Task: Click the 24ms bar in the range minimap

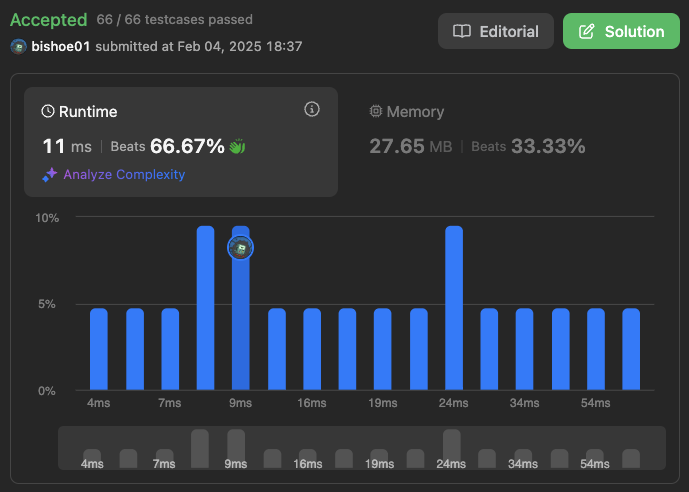Action: [x=452, y=448]
